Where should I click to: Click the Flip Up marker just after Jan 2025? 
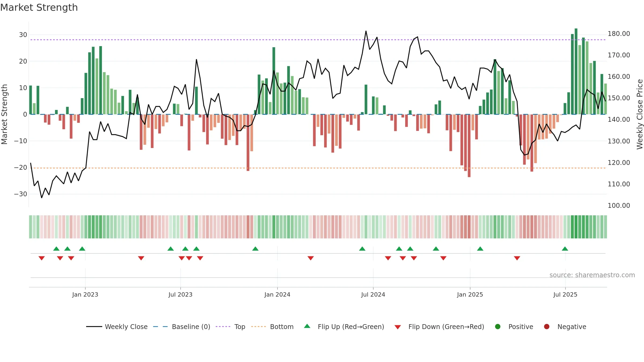480,249
